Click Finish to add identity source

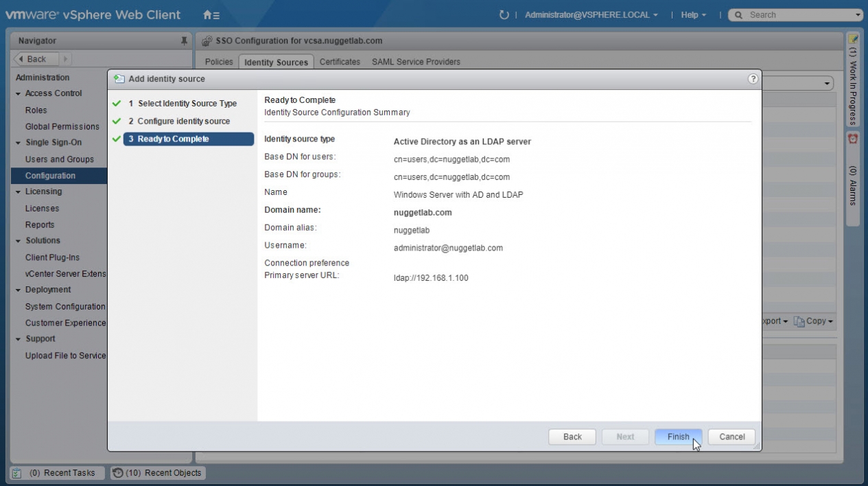pyautogui.click(x=678, y=437)
